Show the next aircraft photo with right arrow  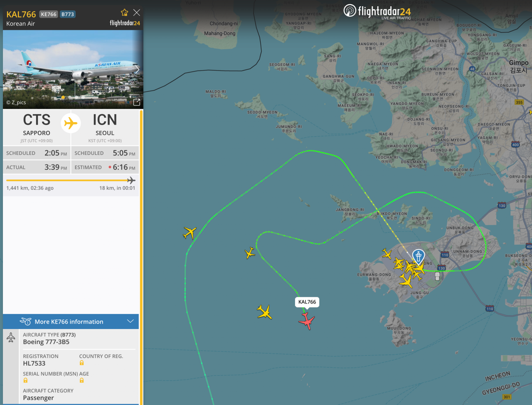(137, 69)
